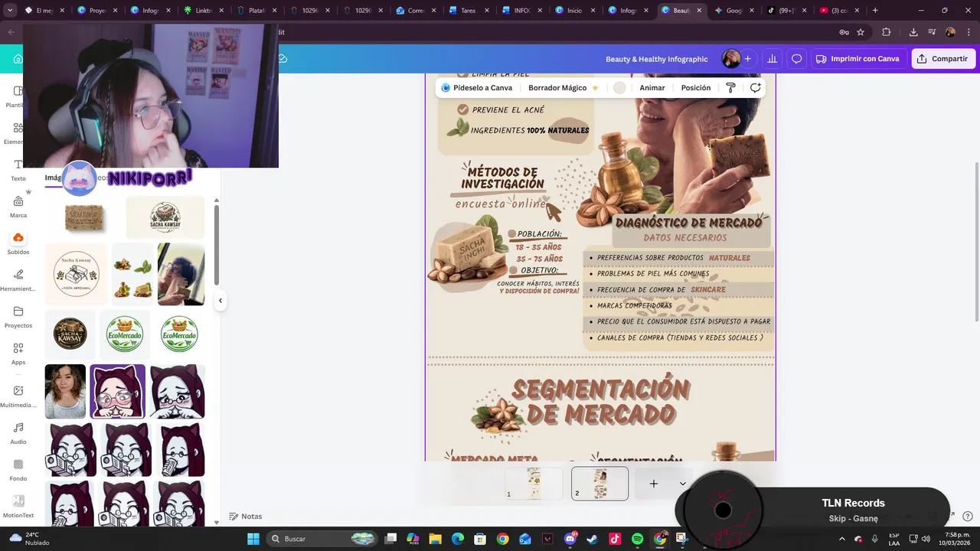Open File Explorer from the taskbar
This screenshot has height=551, width=980.
coord(435,539)
